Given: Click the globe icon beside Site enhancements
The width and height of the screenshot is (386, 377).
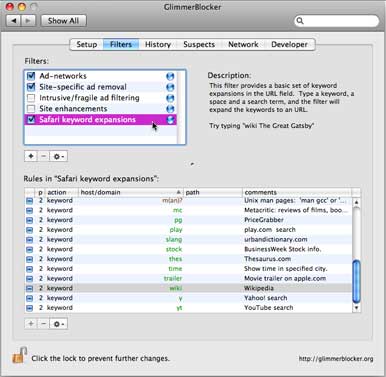Looking at the screenshot, I should [170, 109].
